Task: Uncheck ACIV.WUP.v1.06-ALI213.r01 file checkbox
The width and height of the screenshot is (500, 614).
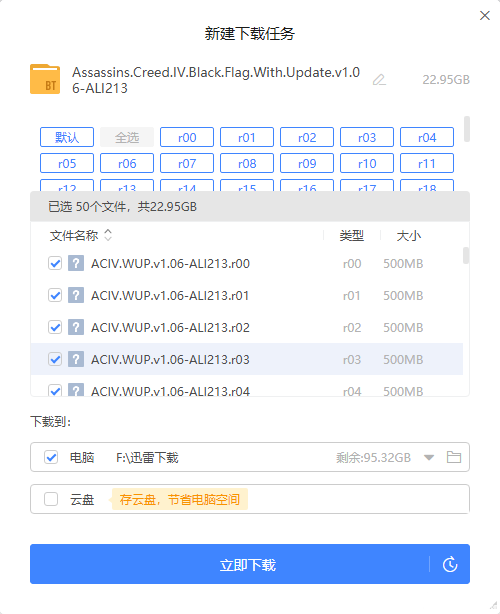Action: pos(55,295)
